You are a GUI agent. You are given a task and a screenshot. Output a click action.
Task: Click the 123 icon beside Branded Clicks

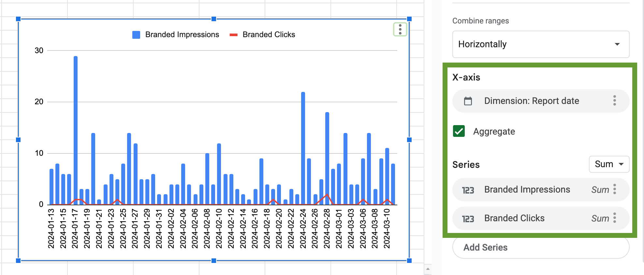(x=468, y=219)
